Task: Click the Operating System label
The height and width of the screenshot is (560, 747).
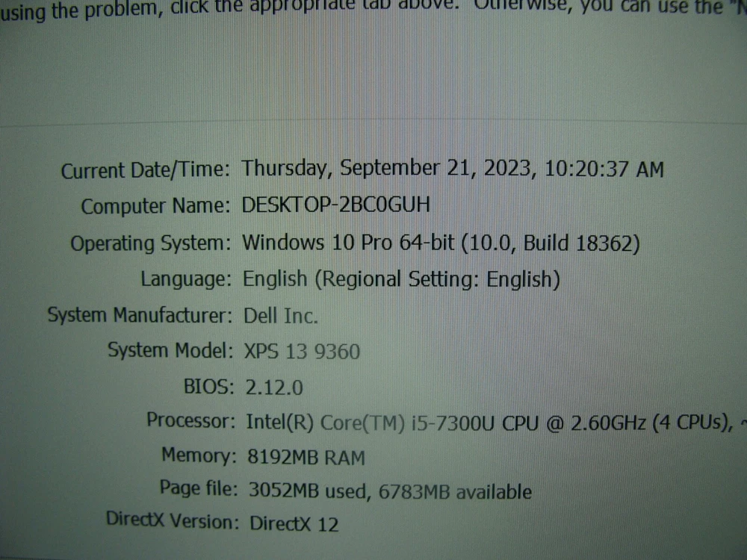Action: [x=150, y=243]
